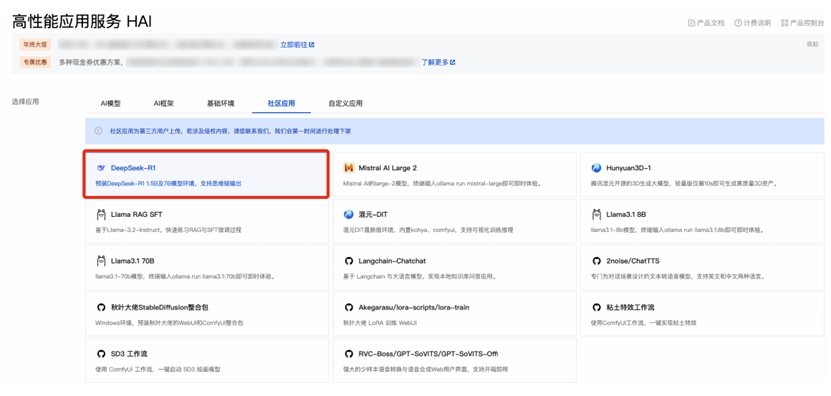Open the 产品文档 link

pyautogui.click(x=710, y=23)
